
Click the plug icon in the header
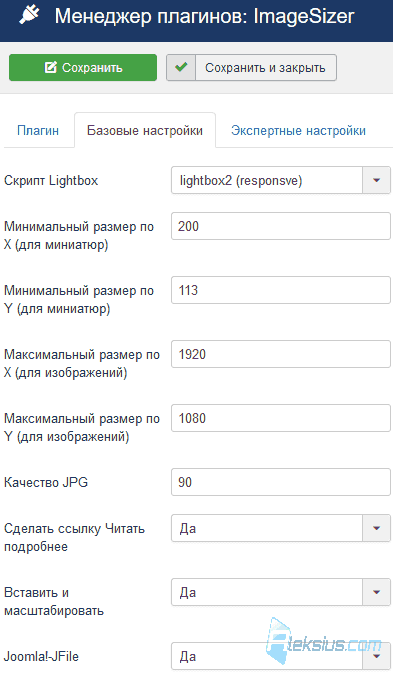29,16
